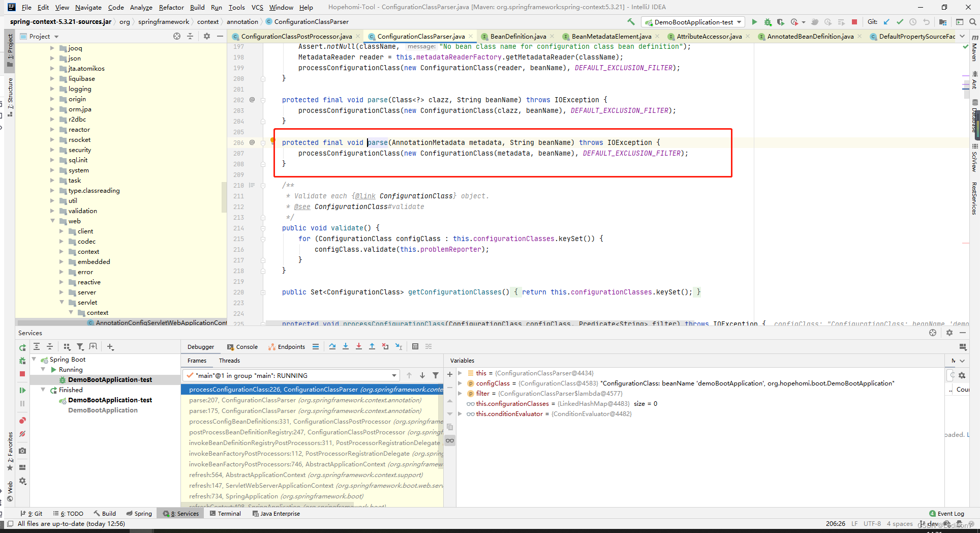The width and height of the screenshot is (980, 533).
Task: Switch to the Console tab
Action: [x=242, y=347]
